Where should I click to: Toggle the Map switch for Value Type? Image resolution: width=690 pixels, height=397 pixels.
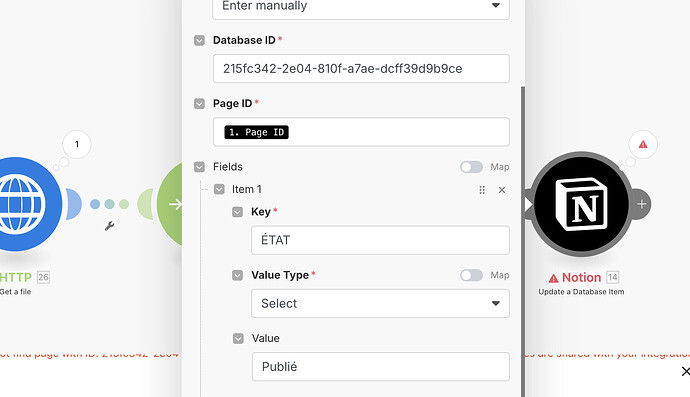471,275
